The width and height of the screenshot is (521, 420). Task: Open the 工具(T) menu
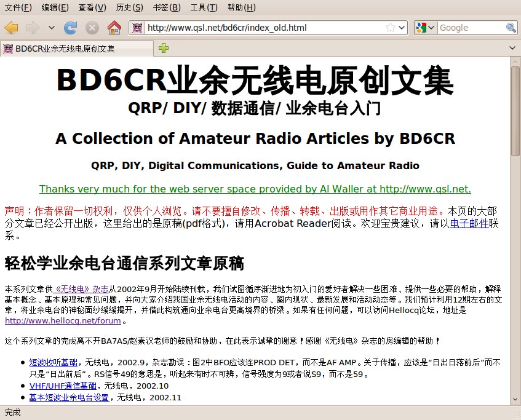[204, 7]
